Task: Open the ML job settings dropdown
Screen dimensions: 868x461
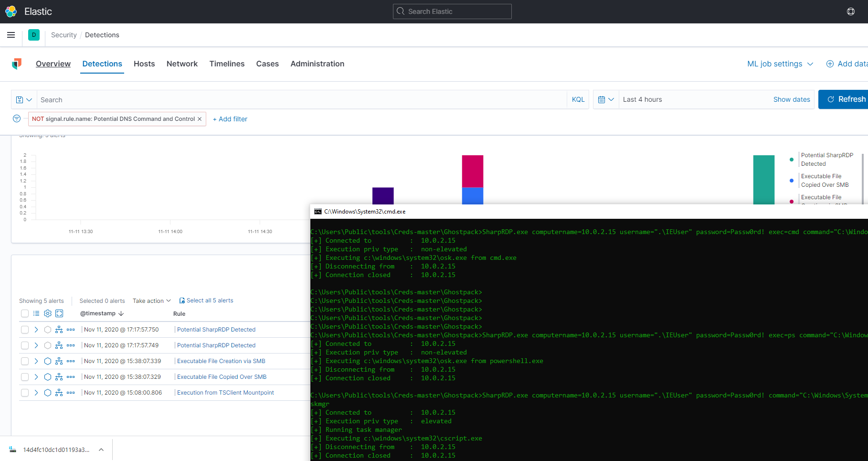Action: pyautogui.click(x=780, y=64)
